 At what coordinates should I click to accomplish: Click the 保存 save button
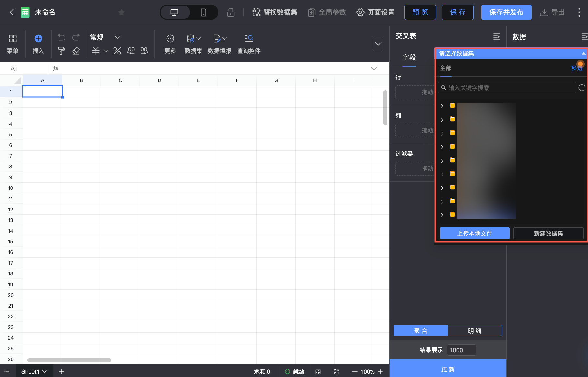458,12
